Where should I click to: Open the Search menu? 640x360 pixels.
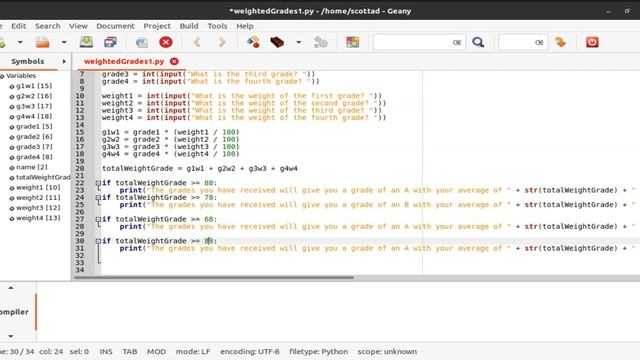[x=47, y=26]
